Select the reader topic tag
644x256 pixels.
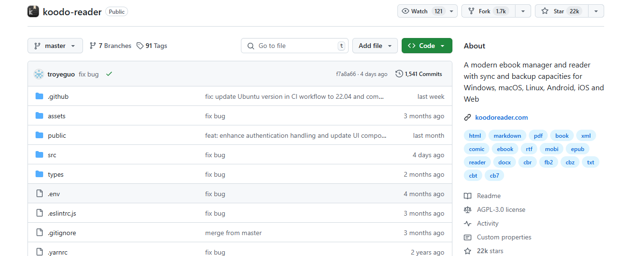click(477, 162)
